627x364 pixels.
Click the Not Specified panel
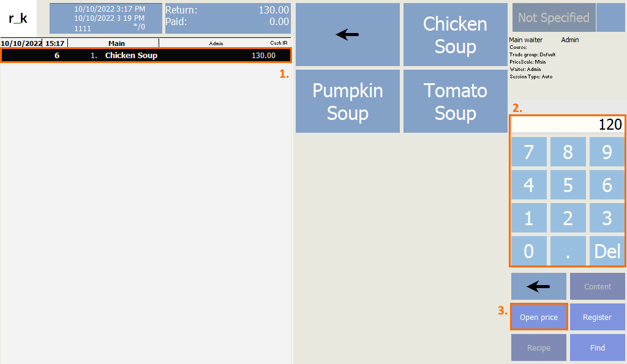(554, 17)
